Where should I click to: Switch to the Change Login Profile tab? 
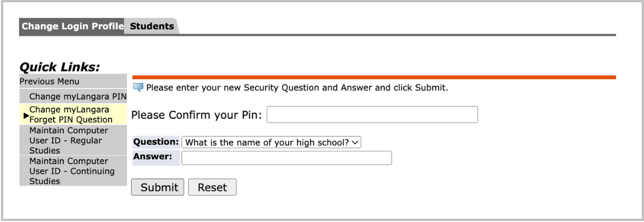coord(71,26)
